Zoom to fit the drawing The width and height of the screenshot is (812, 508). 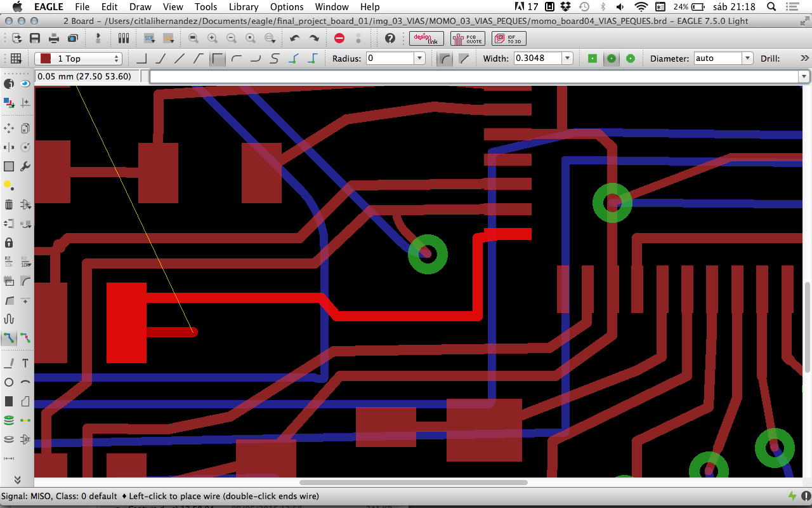[193, 38]
